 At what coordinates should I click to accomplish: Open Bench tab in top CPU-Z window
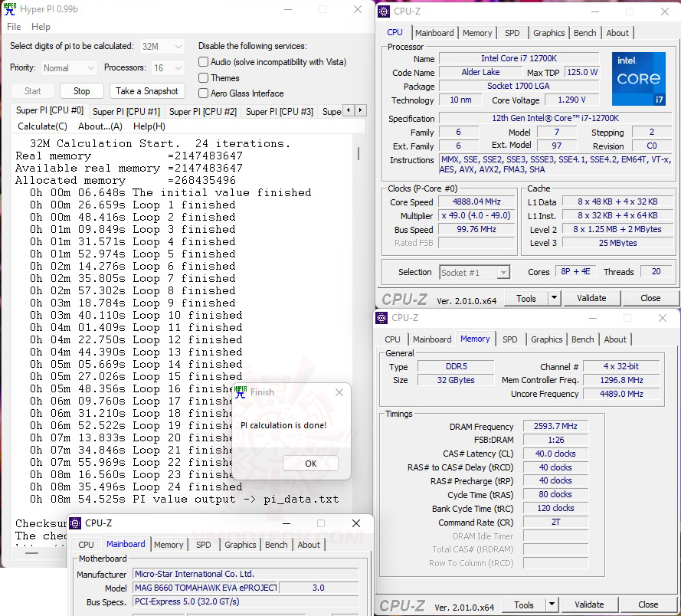pyautogui.click(x=585, y=33)
